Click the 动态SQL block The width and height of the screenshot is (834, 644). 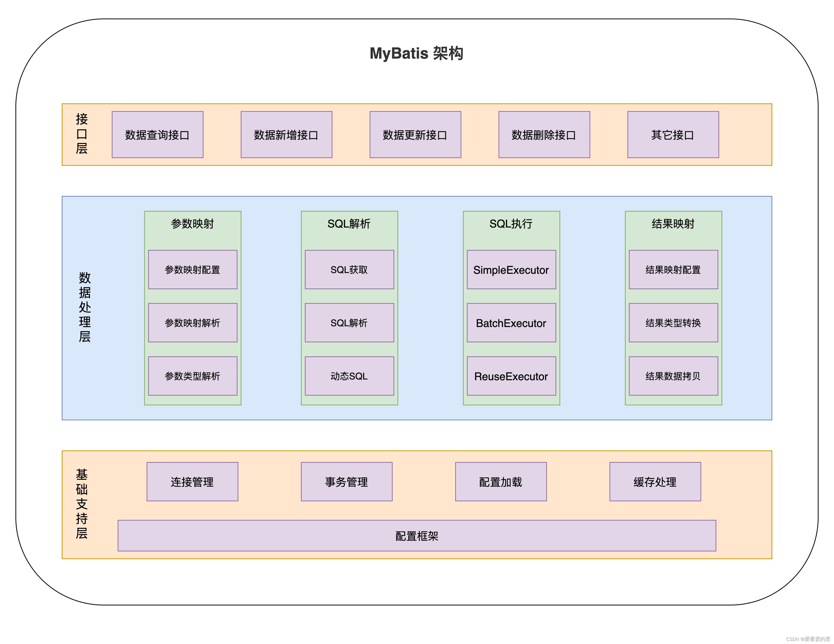[349, 376]
